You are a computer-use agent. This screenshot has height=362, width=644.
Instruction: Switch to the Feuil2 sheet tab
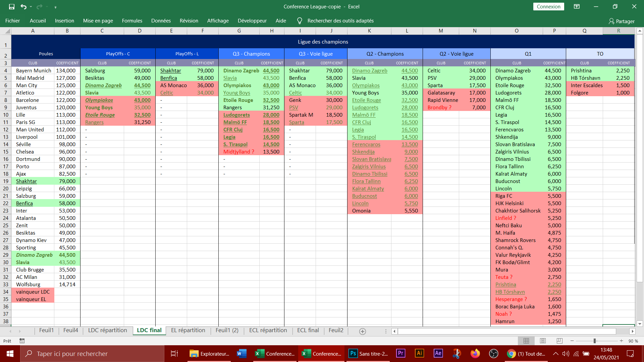(336, 330)
